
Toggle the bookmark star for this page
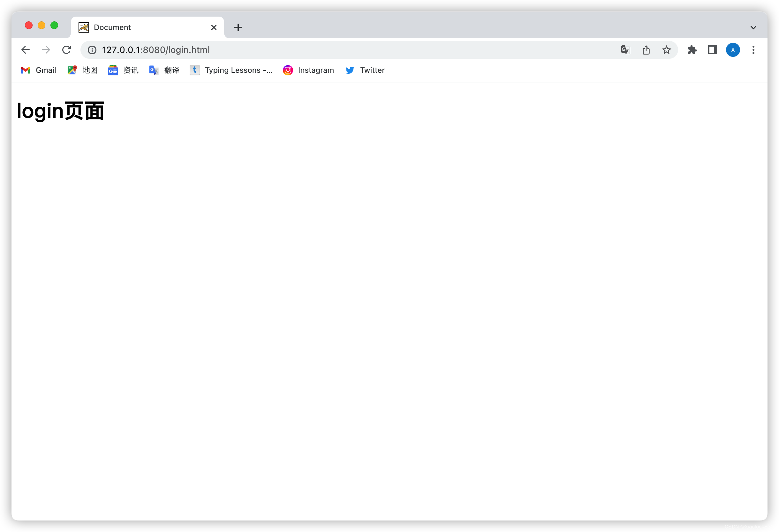tap(667, 50)
